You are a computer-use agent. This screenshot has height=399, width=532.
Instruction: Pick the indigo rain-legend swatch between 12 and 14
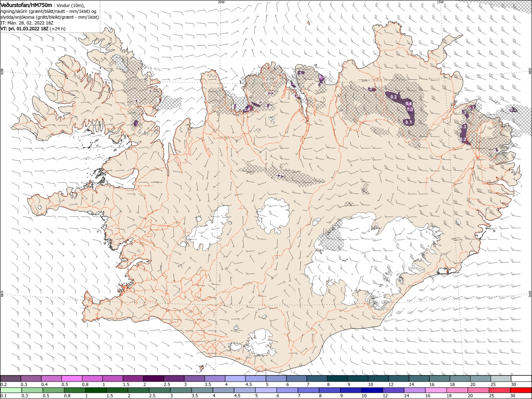coord(393,390)
